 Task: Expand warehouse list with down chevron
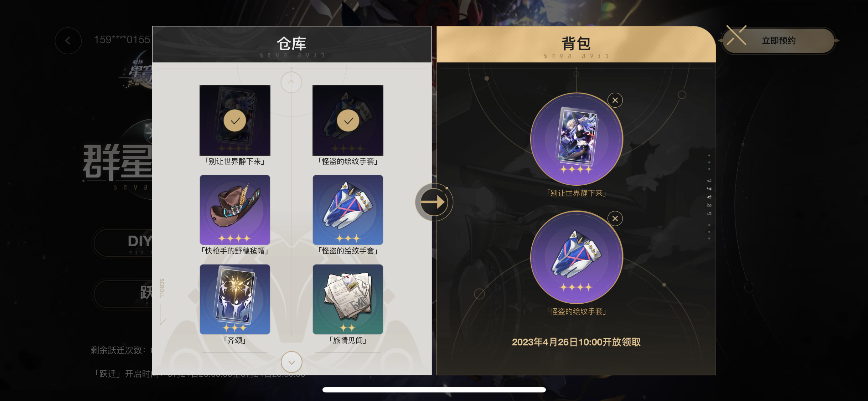[291, 362]
